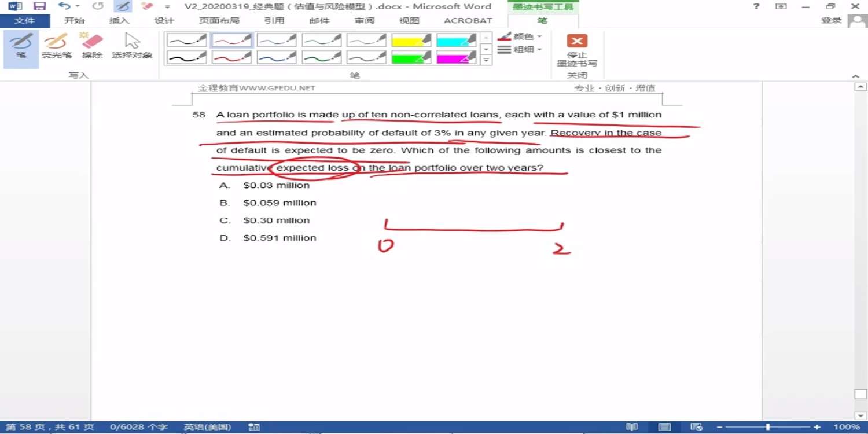
Task: Switch to the References (引用) tab
Action: [x=274, y=21]
